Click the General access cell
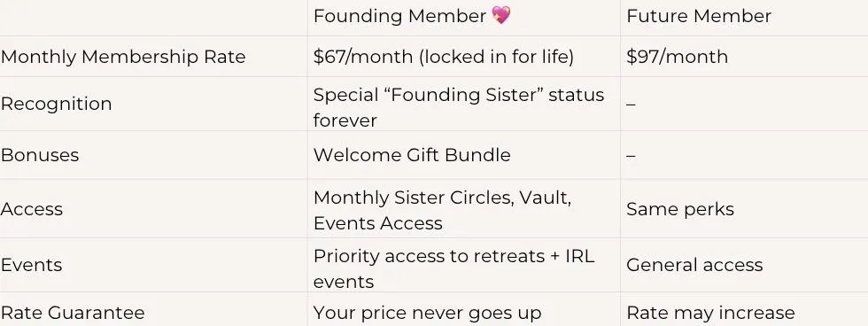 click(694, 265)
